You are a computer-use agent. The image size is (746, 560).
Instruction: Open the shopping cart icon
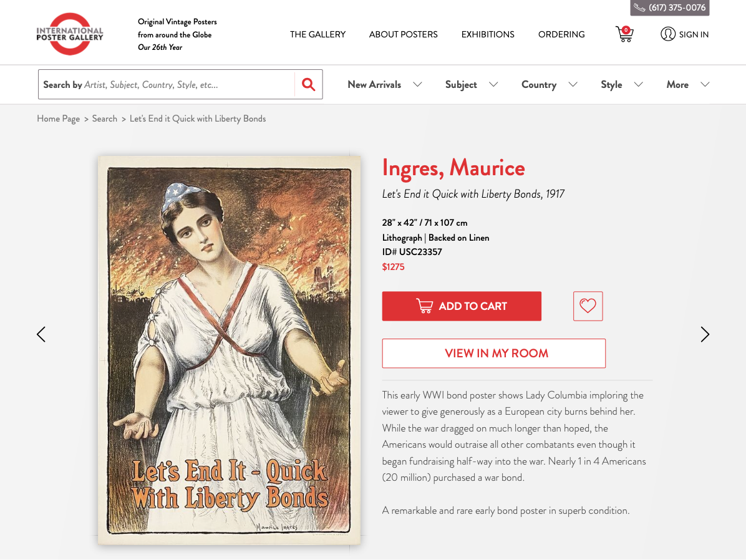pos(624,34)
